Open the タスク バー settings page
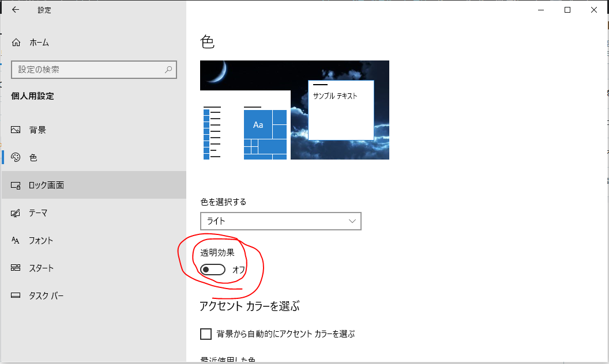 click(x=94, y=295)
